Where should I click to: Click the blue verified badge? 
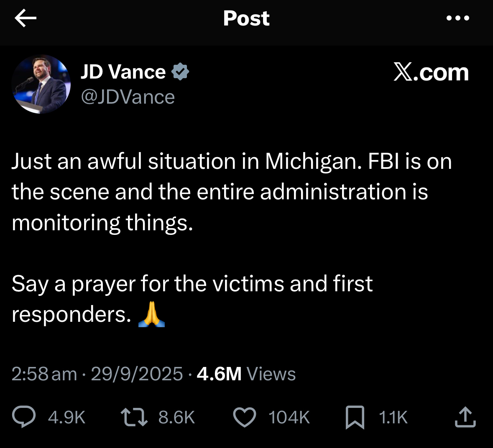point(181,72)
